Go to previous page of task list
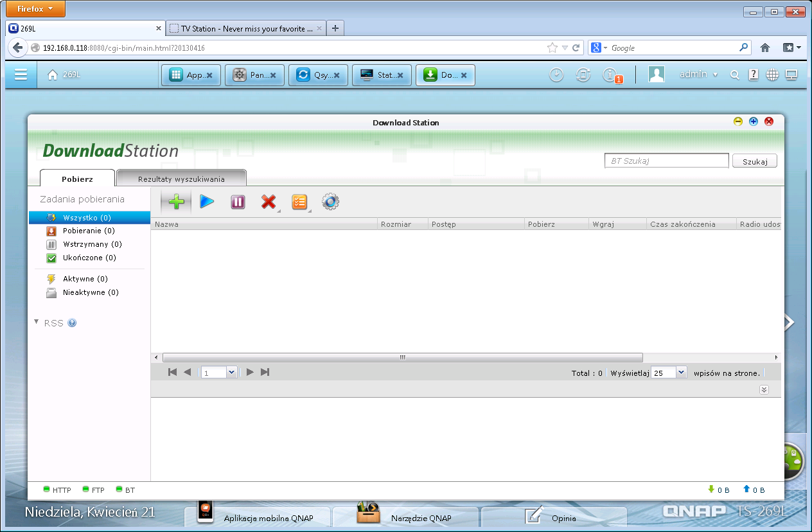Screen dimensions: 812x532 coord(187,372)
